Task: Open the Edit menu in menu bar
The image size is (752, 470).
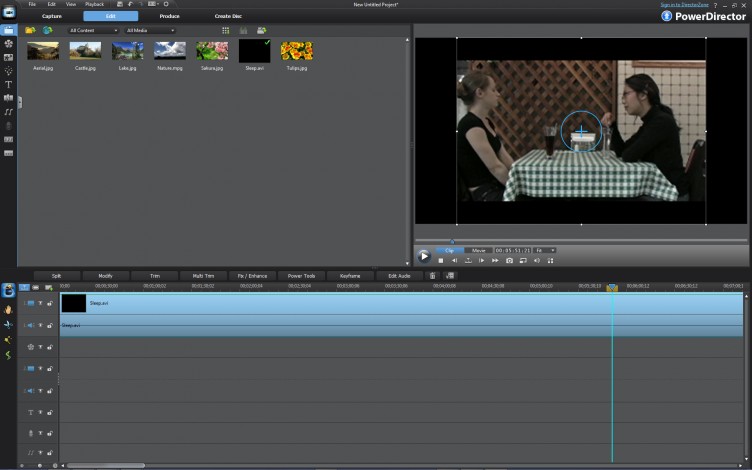Action: [51, 4]
